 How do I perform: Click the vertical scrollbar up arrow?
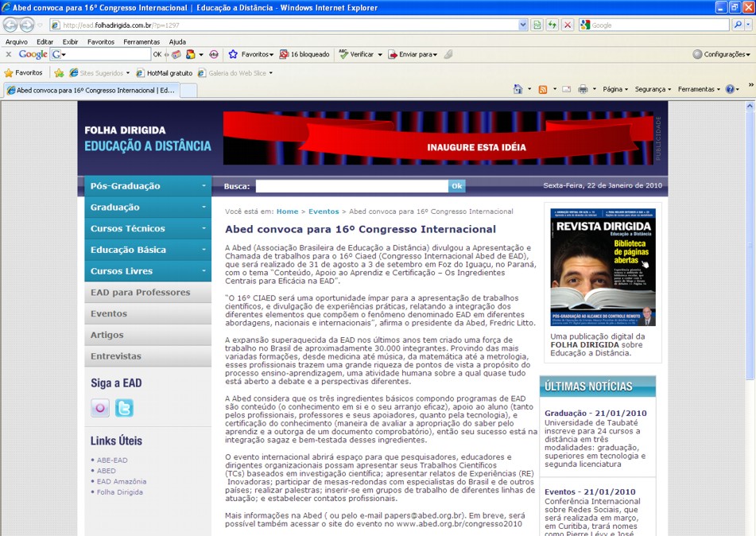tap(750, 106)
